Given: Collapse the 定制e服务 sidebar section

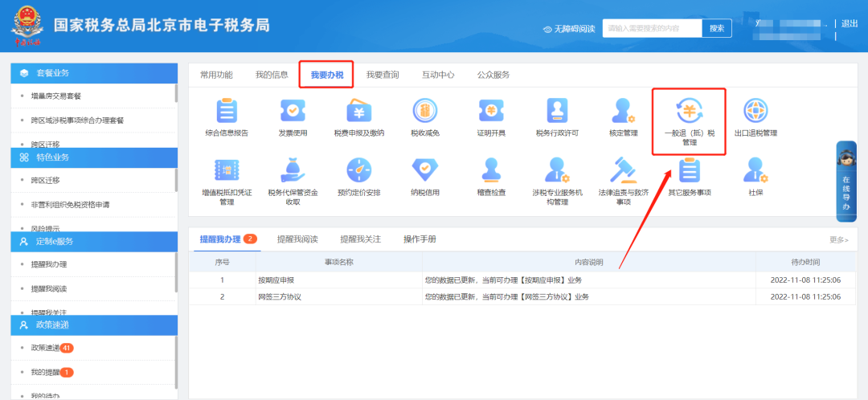Looking at the screenshot, I should (94, 241).
